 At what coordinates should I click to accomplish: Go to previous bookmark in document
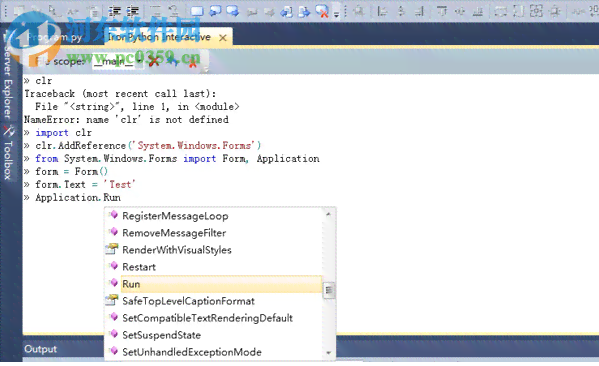coord(286,11)
